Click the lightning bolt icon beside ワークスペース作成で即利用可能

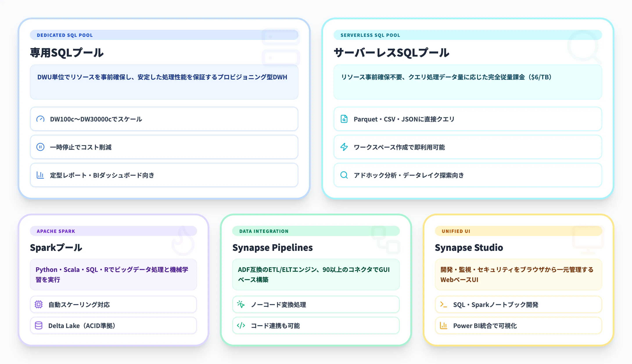click(344, 147)
